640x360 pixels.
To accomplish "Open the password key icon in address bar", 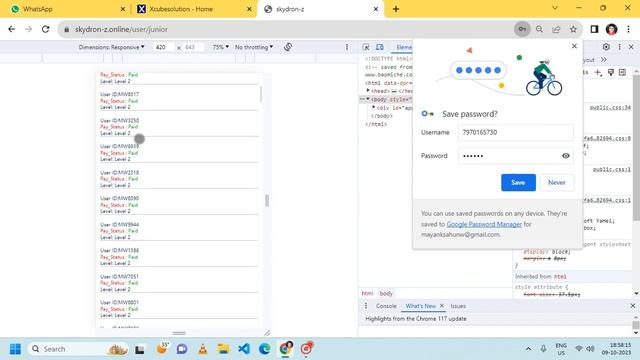I will tap(522, 29).
